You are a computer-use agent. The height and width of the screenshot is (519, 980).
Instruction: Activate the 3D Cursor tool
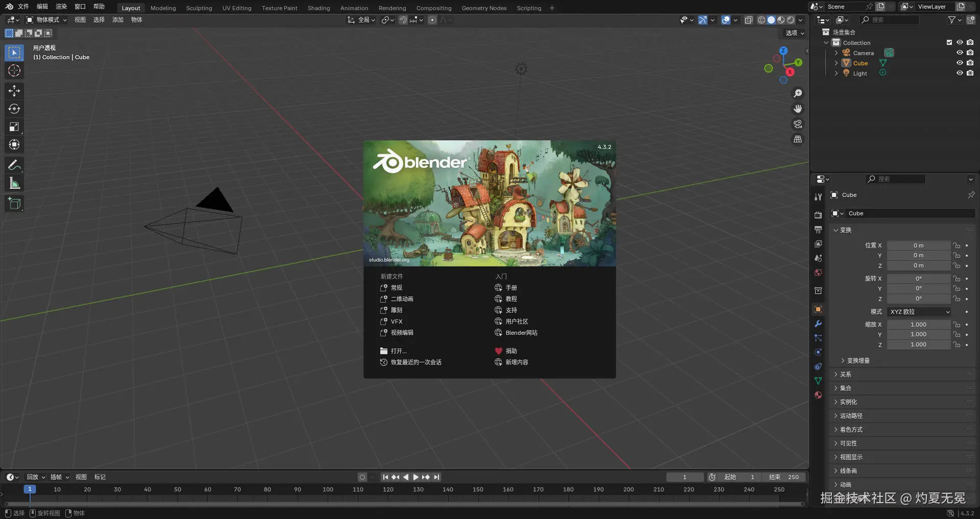point(14,70)
